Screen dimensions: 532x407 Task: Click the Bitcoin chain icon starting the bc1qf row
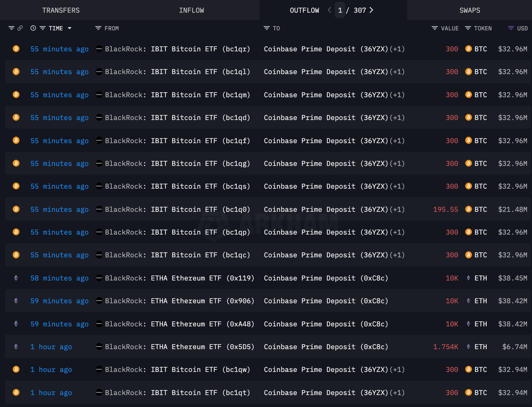tap(16, 141)
